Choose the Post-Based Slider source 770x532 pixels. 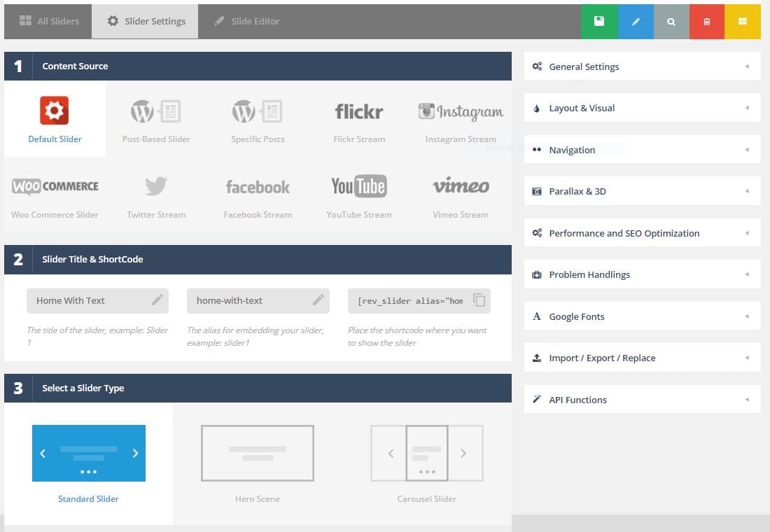156,120
